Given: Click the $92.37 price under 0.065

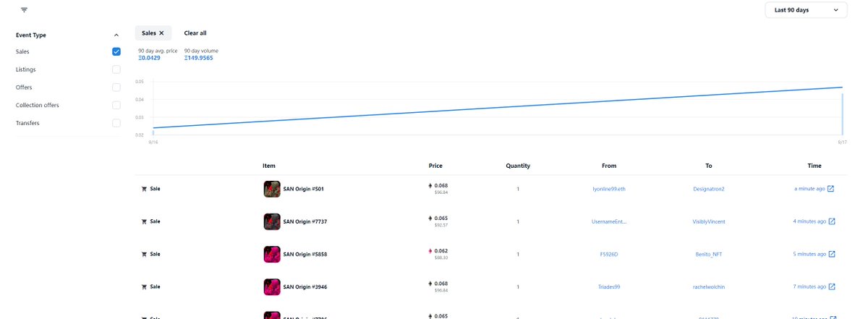Looking at the screenshot, I should pyautogui.click(x=441, y=225).
